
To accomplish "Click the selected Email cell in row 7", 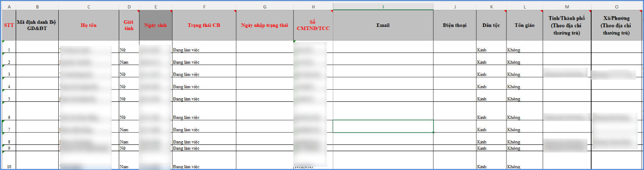I will coord(383,126).
